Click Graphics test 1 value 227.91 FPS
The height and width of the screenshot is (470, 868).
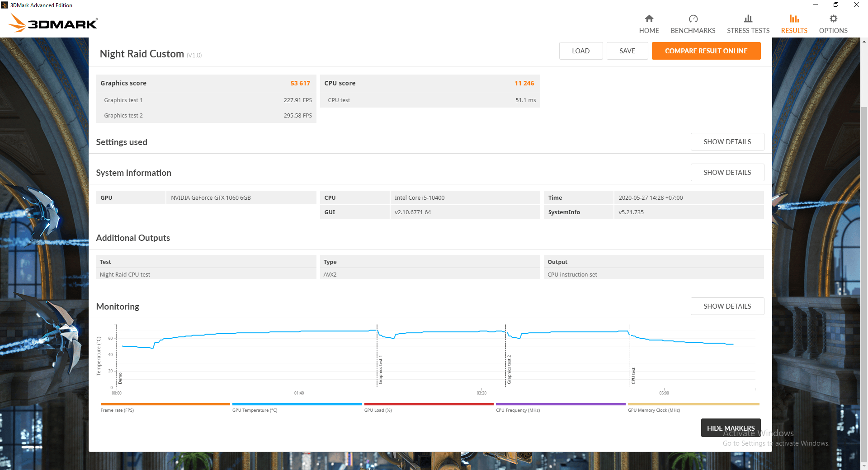coord(297,100)
